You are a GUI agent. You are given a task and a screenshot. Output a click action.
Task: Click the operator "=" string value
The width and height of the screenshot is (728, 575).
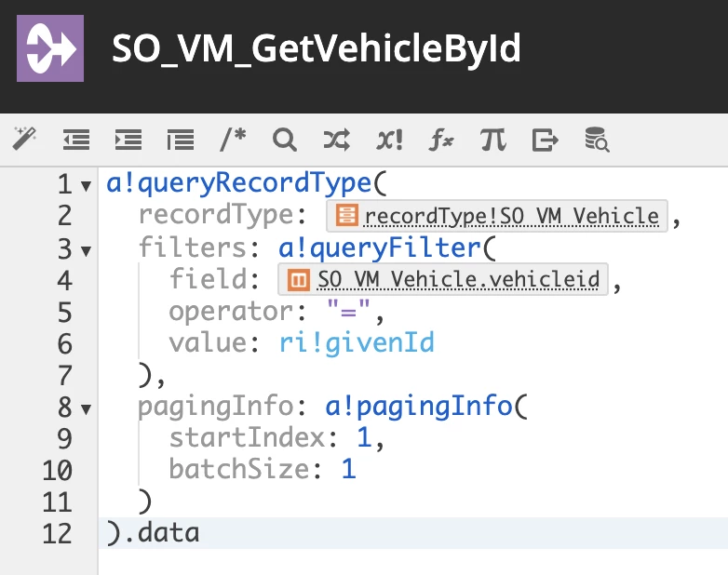349,310
